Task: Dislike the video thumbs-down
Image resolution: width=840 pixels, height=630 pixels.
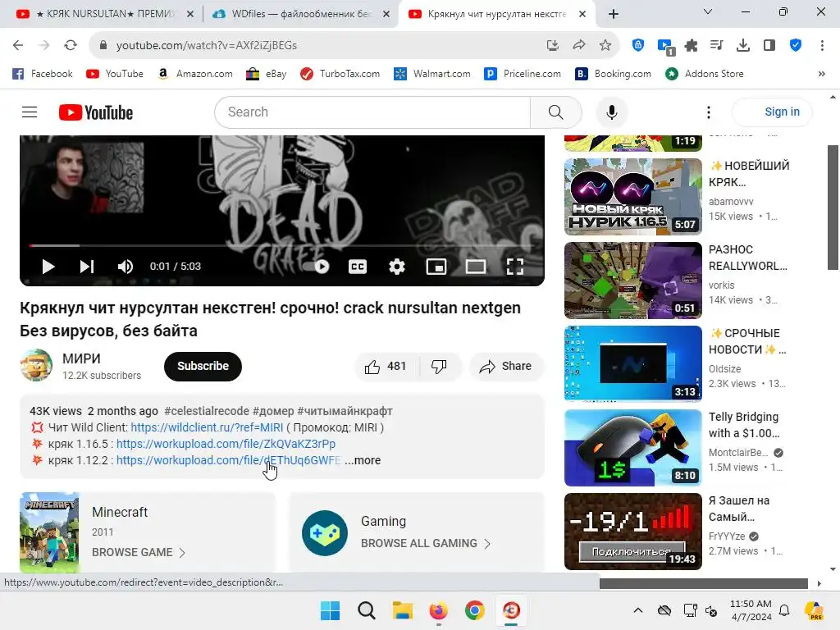Action: (x=440, y=367)
